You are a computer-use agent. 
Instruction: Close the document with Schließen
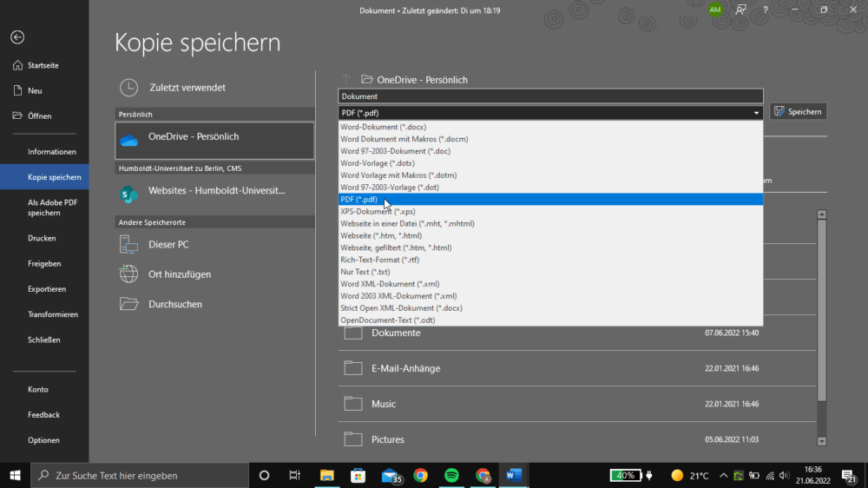(44, 340)
